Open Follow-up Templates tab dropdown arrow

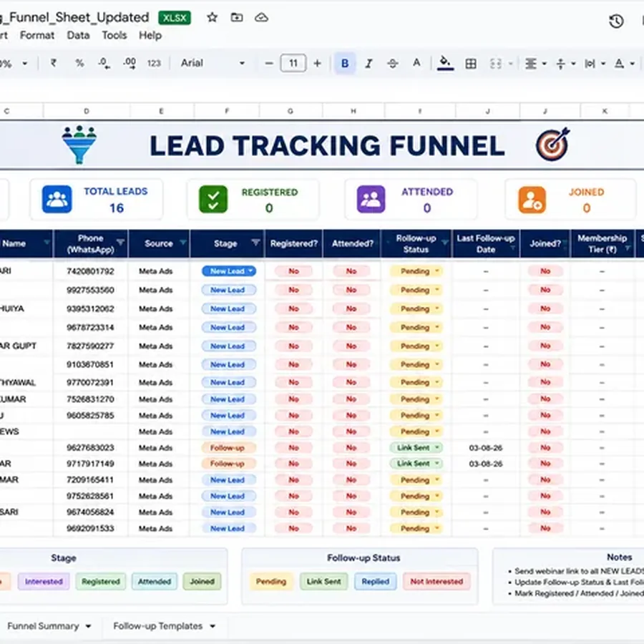213,626
